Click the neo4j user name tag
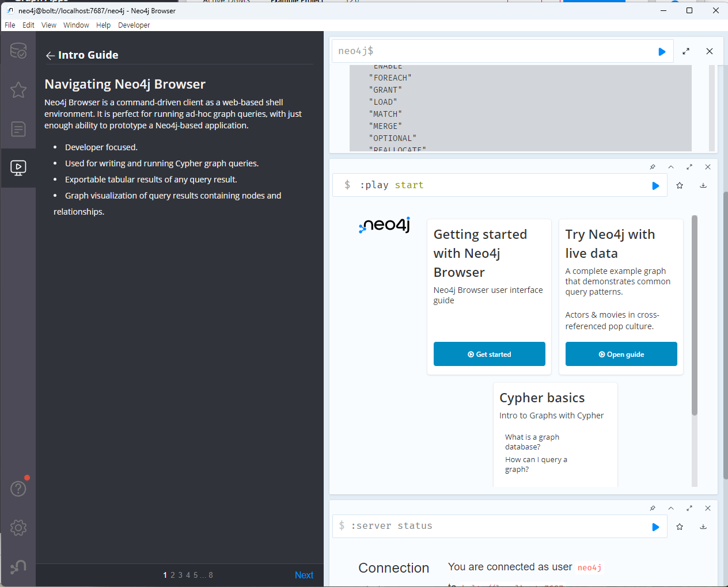 (x=589, y=568)
